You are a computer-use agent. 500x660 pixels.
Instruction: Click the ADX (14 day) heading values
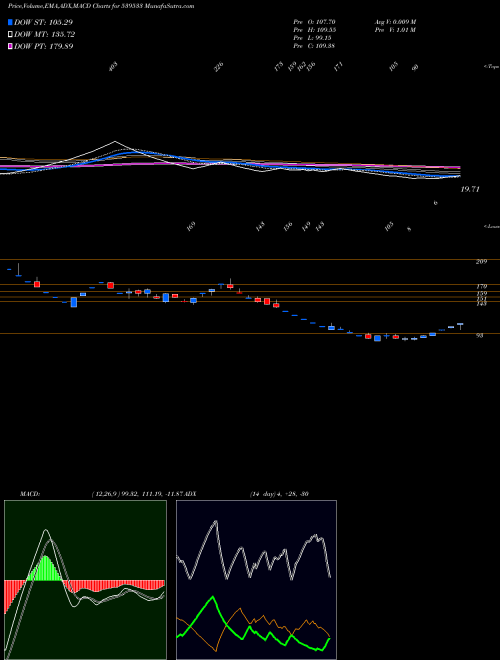(x=279, y=494)
